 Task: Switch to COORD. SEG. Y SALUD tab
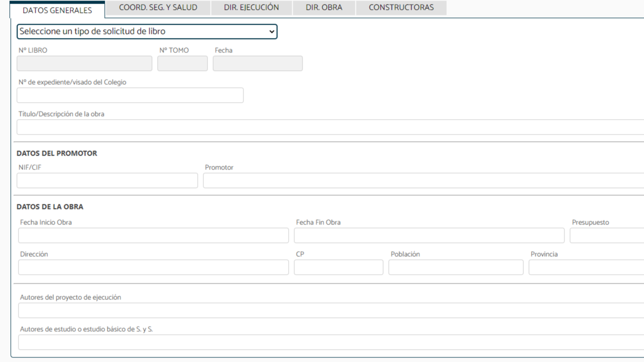[158, 8]
